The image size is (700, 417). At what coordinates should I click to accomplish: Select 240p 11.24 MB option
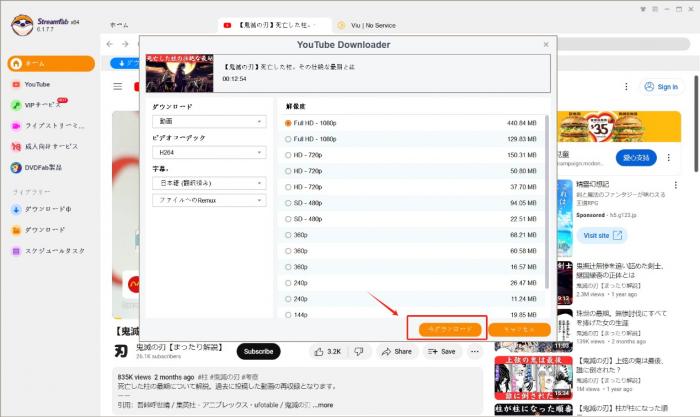click(x=410, y=299)
